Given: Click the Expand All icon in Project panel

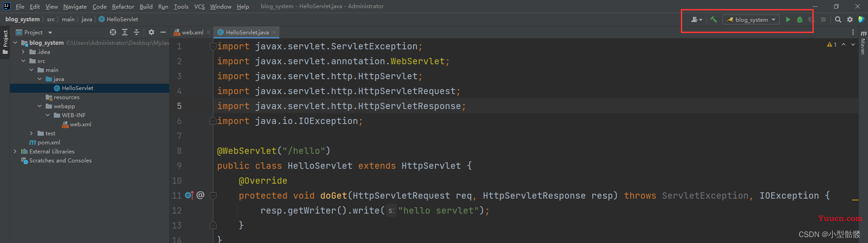Looking at the screenshot, I should [125, 32].
